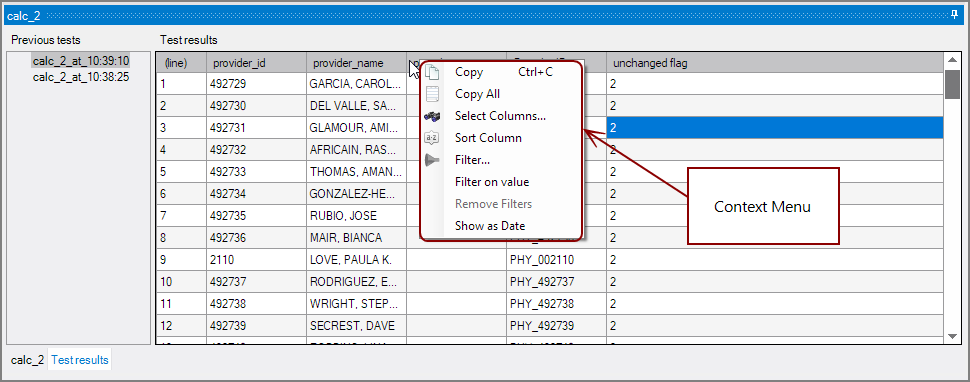Select cell DEL VALLE, SA...

(x=356, y=106)
